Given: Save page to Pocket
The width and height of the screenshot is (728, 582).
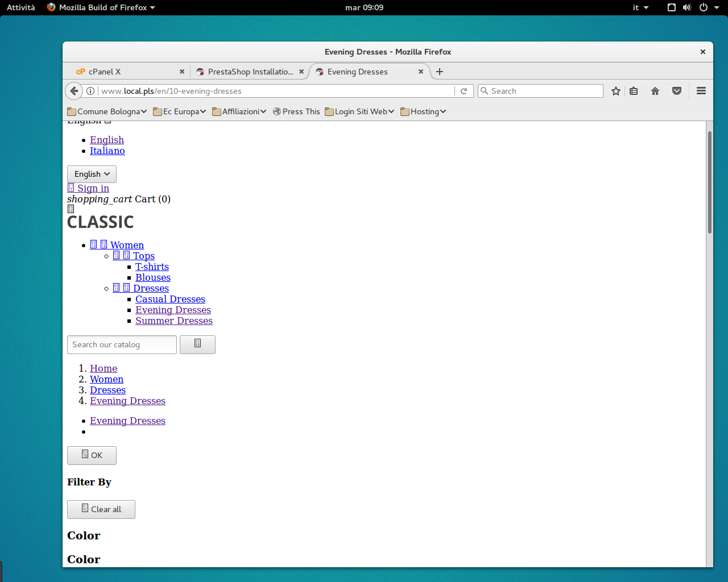Looking at the screenshot, I should coord(677,91).
